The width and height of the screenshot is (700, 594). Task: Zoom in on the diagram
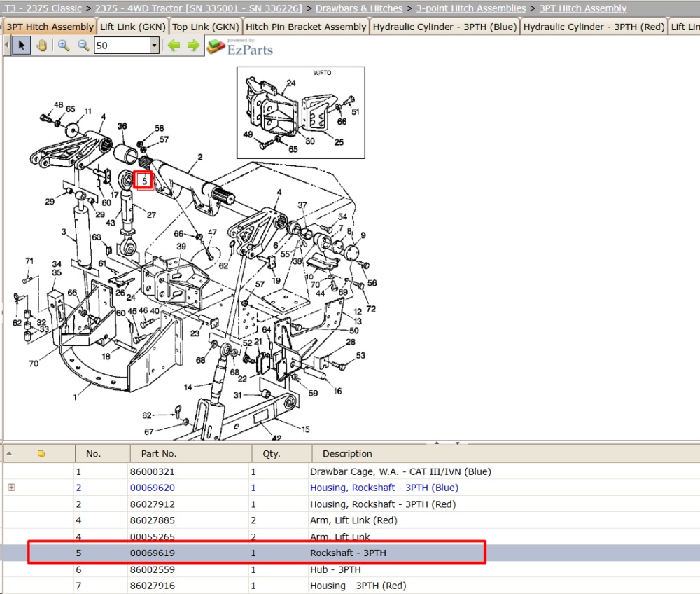[x=64, y=45]
